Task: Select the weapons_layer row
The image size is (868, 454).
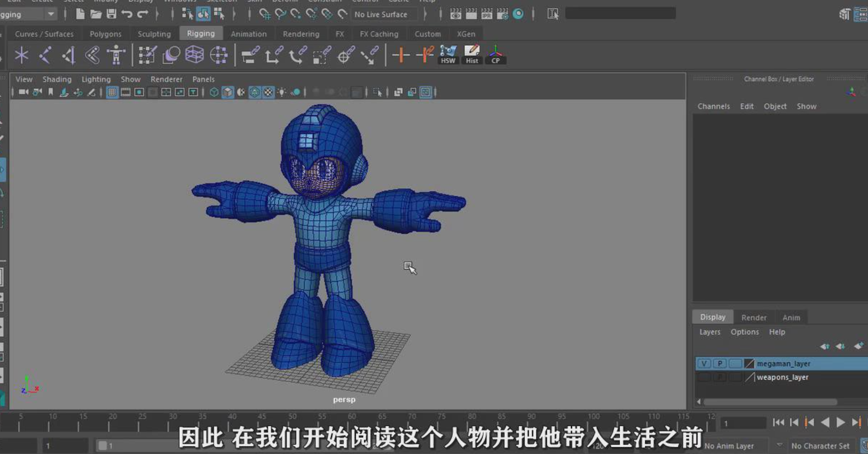Action: (782, 377)
